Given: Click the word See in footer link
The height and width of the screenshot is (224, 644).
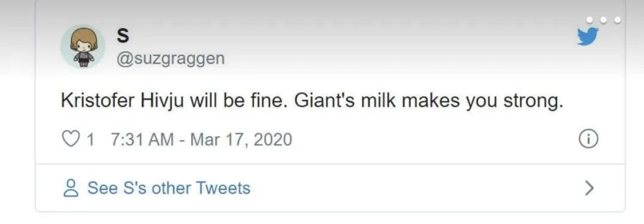Looking at the screenshot, I should (x=103, y=188).
